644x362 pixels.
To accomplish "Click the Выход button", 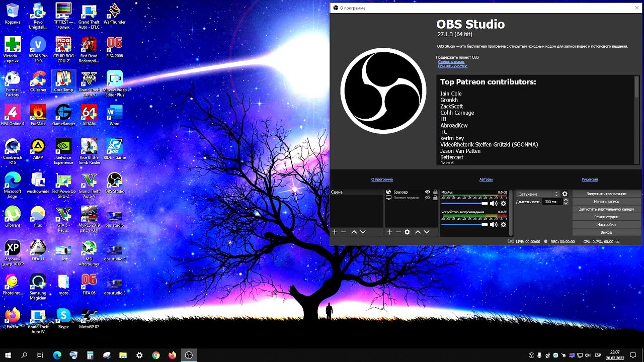I will [x=606, y=232].
